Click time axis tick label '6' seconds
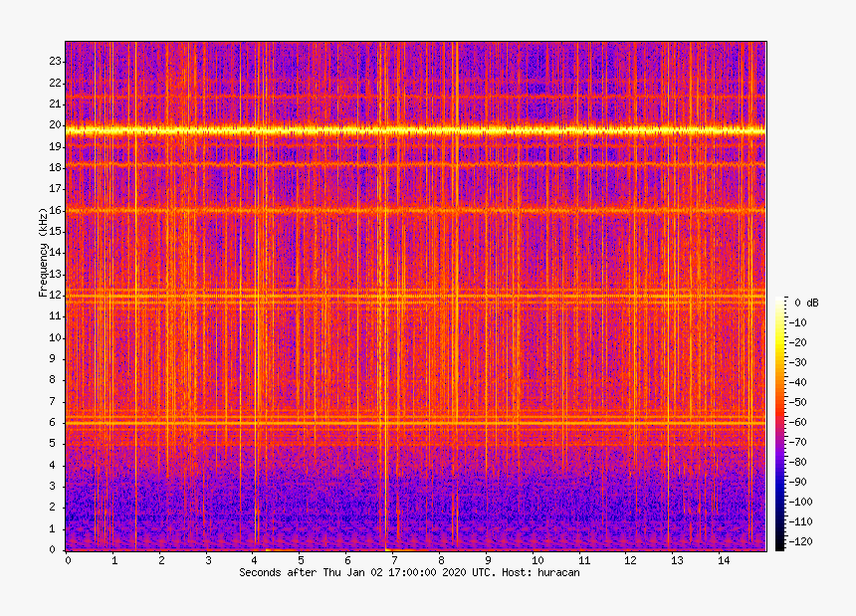The image size is (856, 616). [347, 560]
